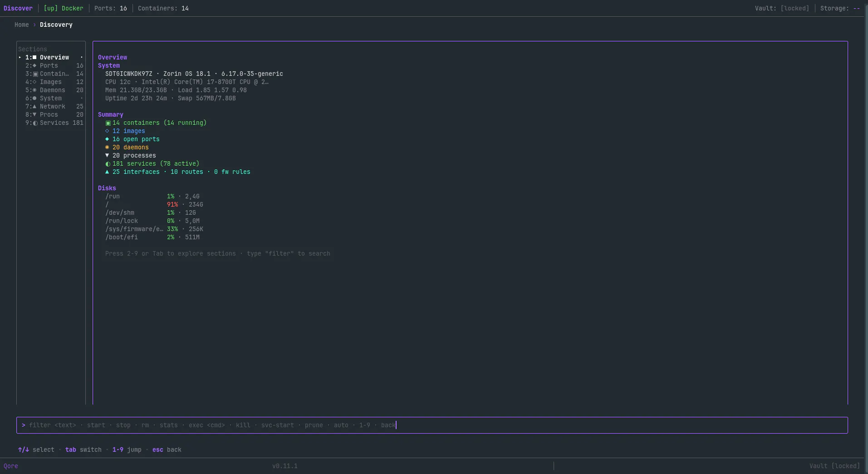Click the Discover label in top bar
Image resolution: width=868 pixels, height=474 pixels.
[x=18, y=8]
